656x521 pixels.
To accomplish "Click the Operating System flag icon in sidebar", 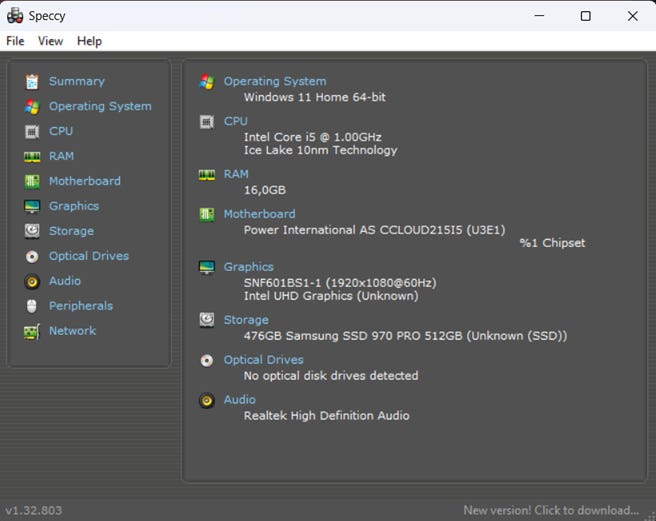I will coord(32,107).
